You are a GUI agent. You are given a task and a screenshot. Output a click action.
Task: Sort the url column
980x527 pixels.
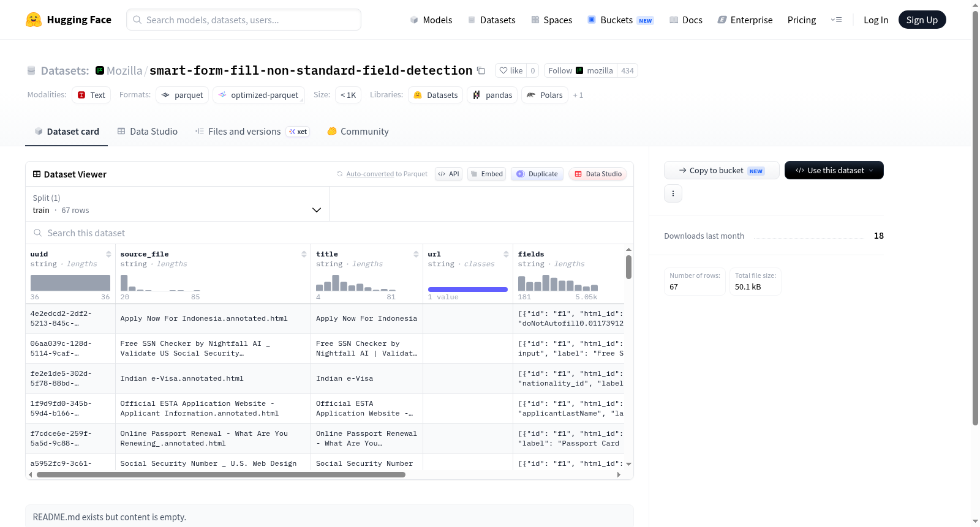pos(506,254)
